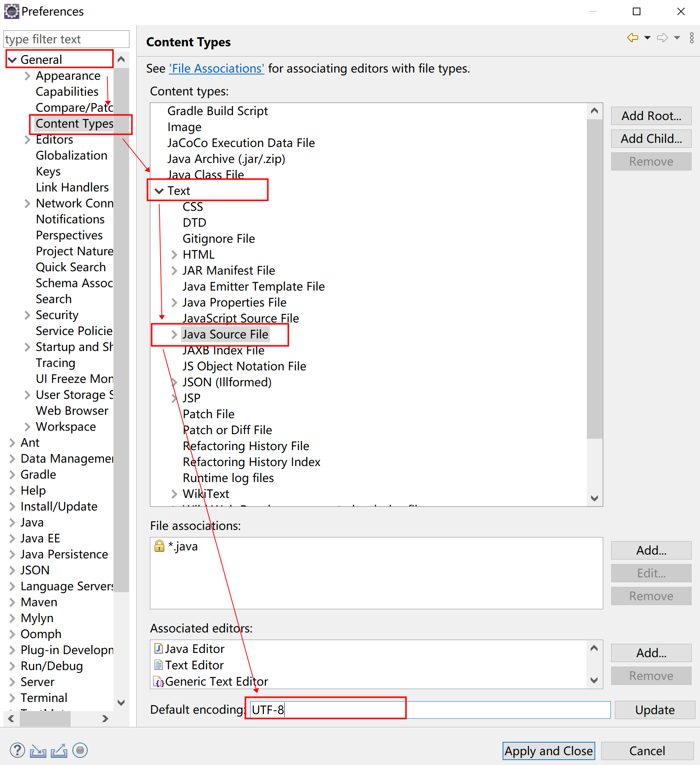Select Java Archive (.jar/.zip) type

point(226,159)
